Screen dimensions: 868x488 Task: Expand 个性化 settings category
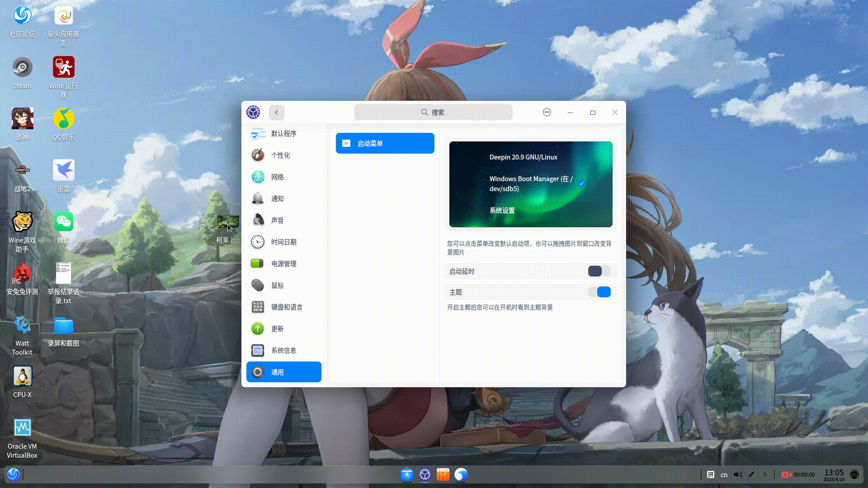(x=280, y=155)
